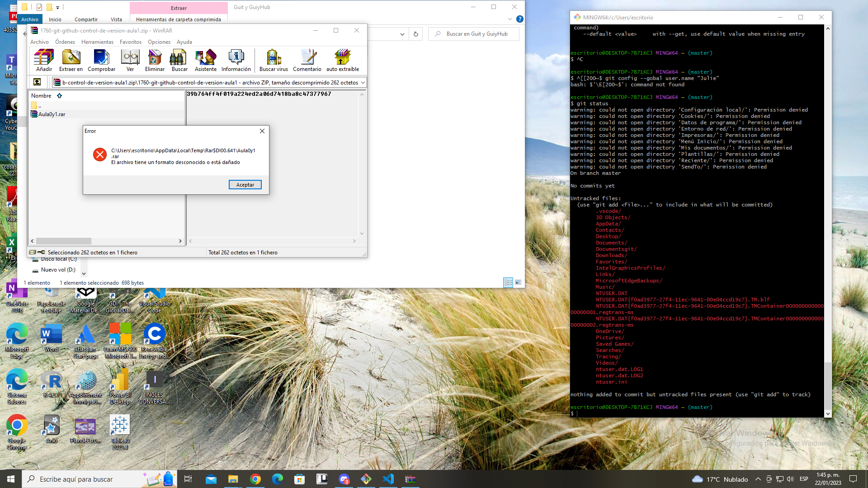Image resolution: width=868 pixels, height=488 pixels.
Task: Switch Explorer to details view icon
Action: pos(508,282)
